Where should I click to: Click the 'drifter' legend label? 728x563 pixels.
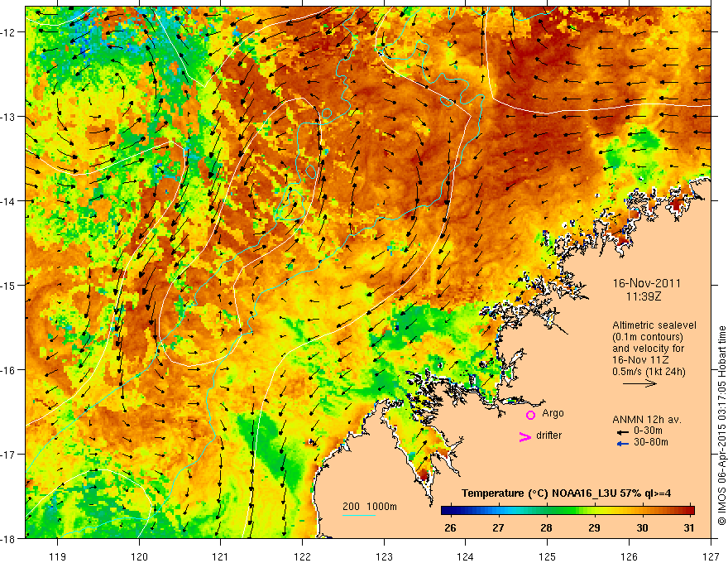(548, 435)
